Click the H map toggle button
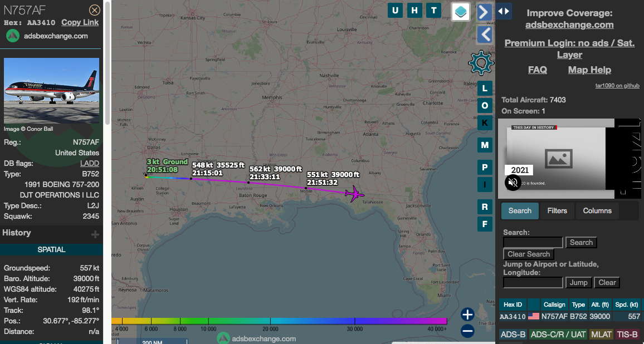 point(414,11)
